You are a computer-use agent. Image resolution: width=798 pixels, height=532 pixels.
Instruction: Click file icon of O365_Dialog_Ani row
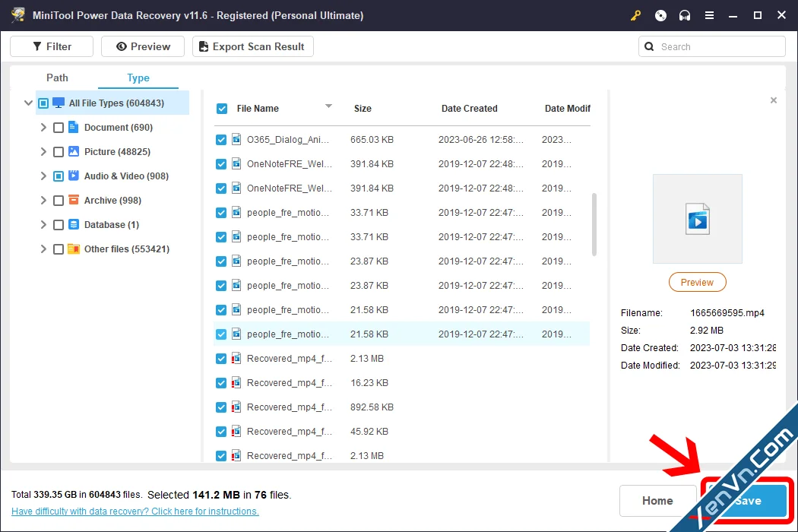(236, 140)
